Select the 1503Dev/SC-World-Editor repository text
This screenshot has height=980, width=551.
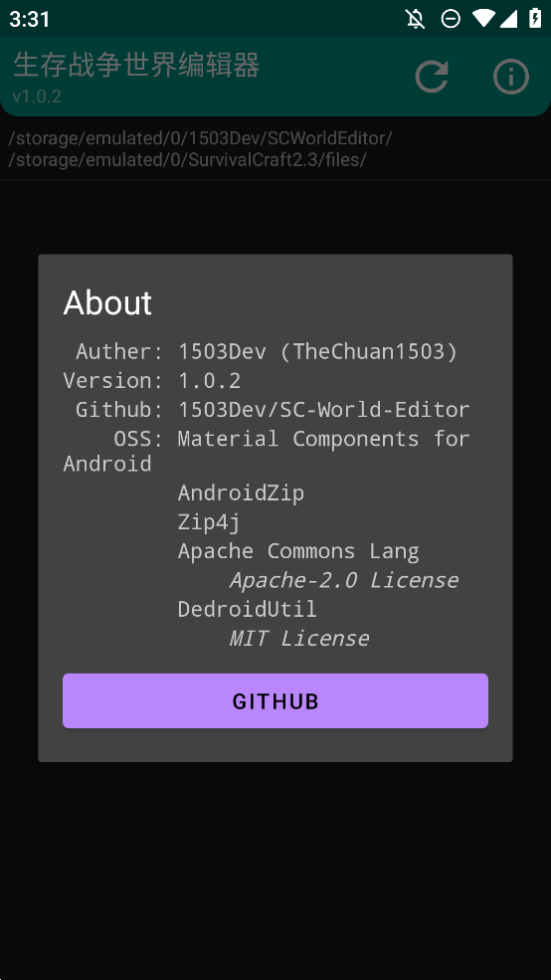[x=323, y=410]
